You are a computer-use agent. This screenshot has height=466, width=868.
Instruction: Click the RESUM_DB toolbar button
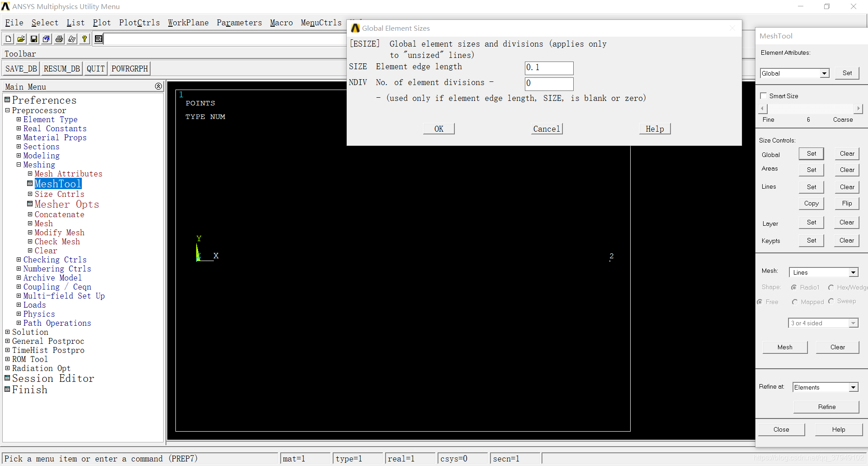(x=62, y=69)
